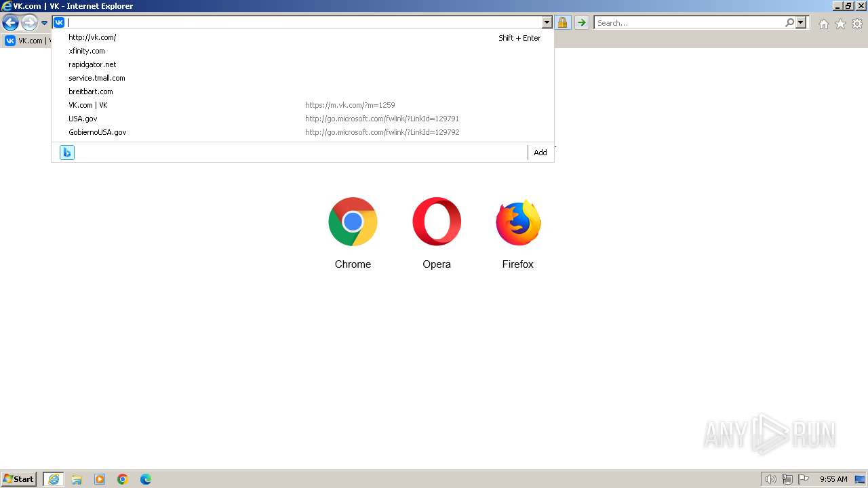868x488 pixels.
Task: Restore down the Internet Explorer window
Action: click(848, 6)
